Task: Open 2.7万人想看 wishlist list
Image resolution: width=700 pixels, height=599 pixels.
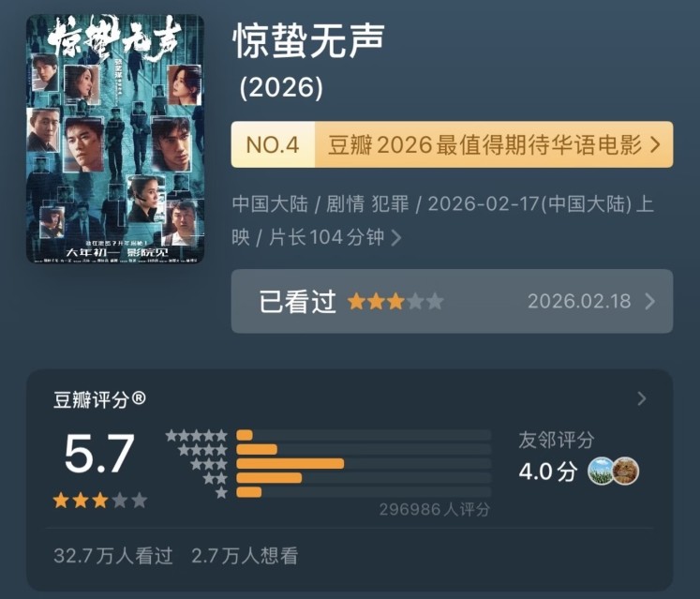Action: 245,556
